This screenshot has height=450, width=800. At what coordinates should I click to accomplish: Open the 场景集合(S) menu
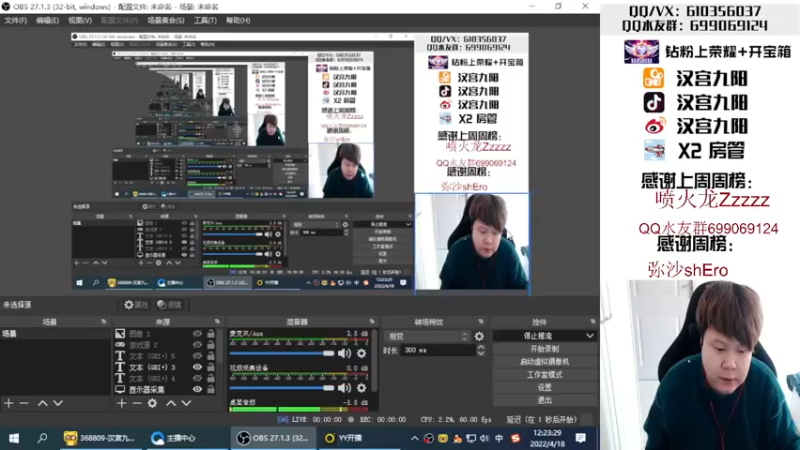click(x=166, y=20)
